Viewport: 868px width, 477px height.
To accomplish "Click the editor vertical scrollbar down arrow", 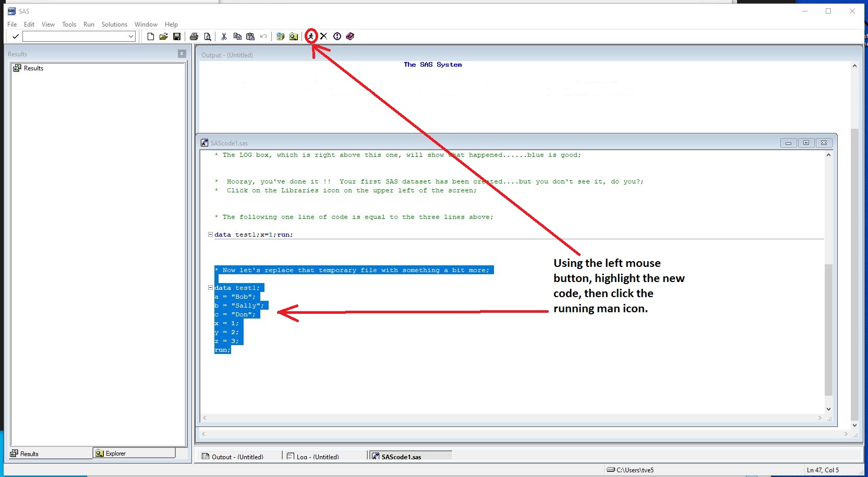I will coord(828,410).
